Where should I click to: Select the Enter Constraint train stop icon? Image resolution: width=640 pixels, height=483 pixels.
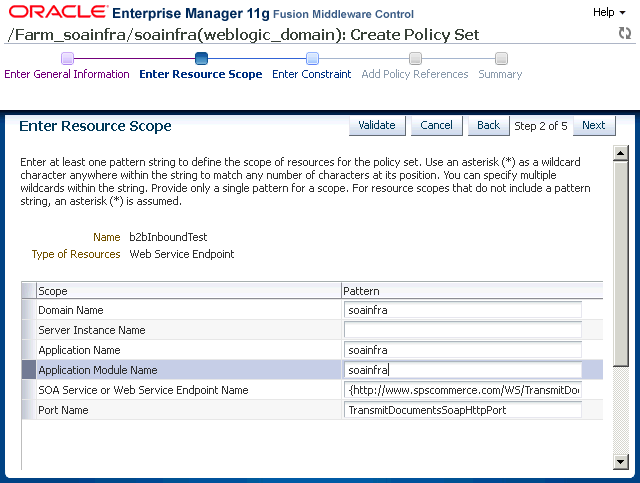pyautogui.click(x=312, y=58)
